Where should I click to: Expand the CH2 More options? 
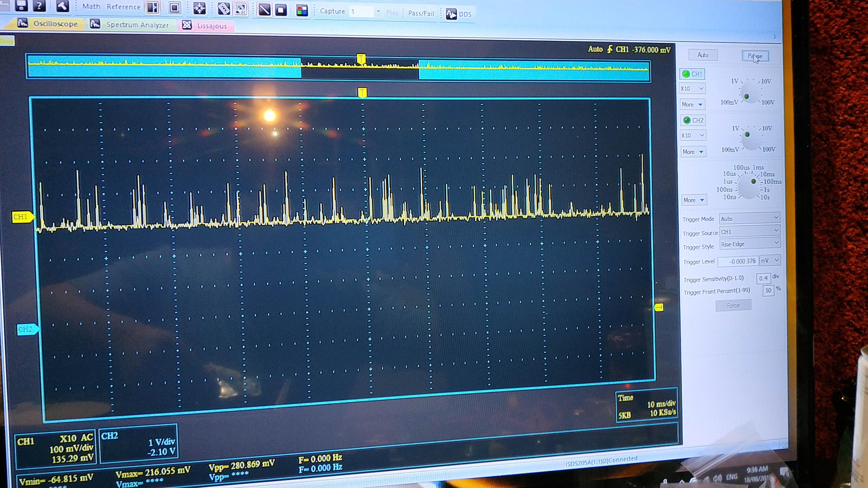[x=693, y=151]
